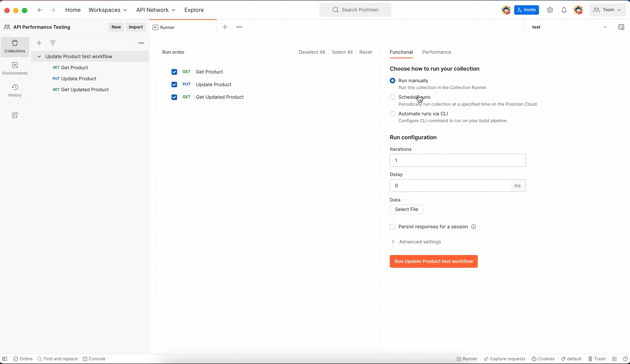This screenshot has width=630, height=364.
Task: Enable Persist responses for a session
Action: [392, 227]
